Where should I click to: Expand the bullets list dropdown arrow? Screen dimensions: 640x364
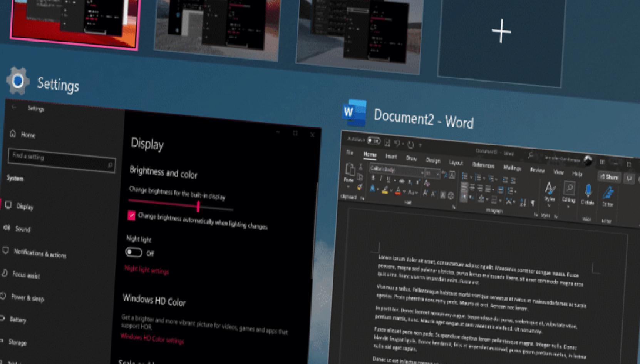[471, 177]
